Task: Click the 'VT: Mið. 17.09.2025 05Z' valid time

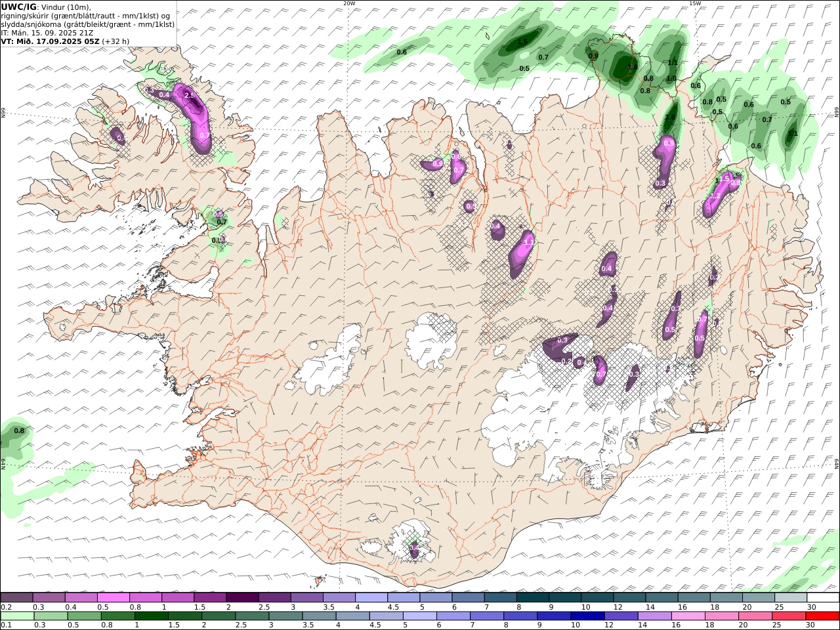Action: (x=51, y=41)
